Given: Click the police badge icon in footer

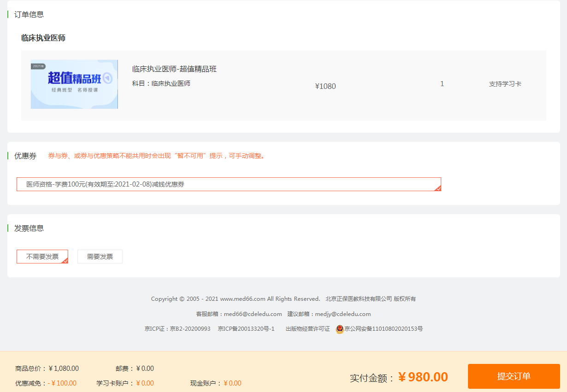Looking at the screenshot, I should 340,329.
